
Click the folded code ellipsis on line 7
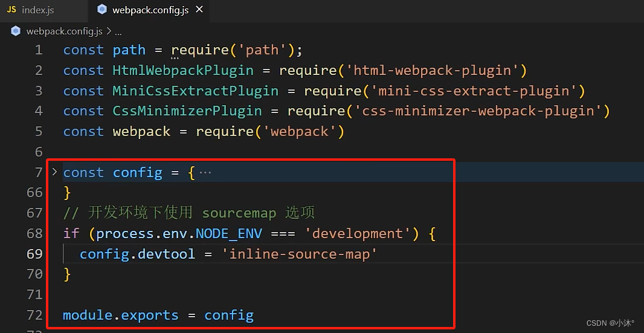click(x=205, y=173)
